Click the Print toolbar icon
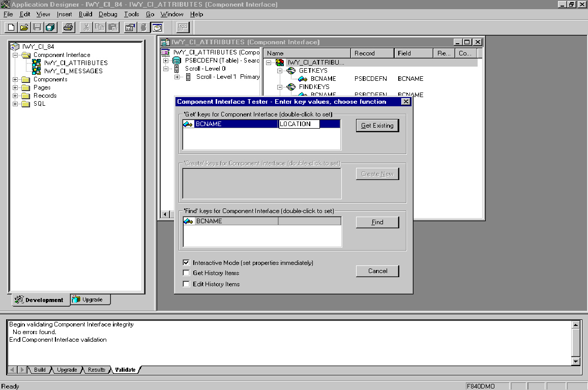 [68, 27]
